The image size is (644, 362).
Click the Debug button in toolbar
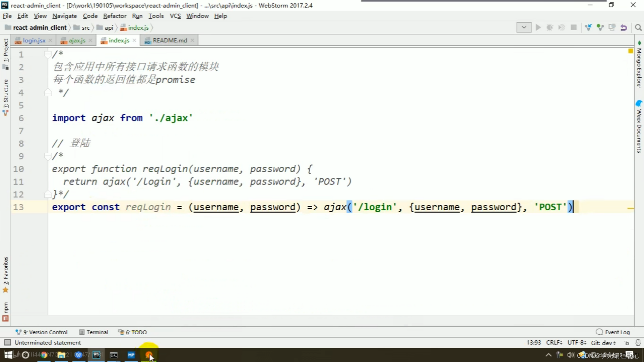(550, 27)
